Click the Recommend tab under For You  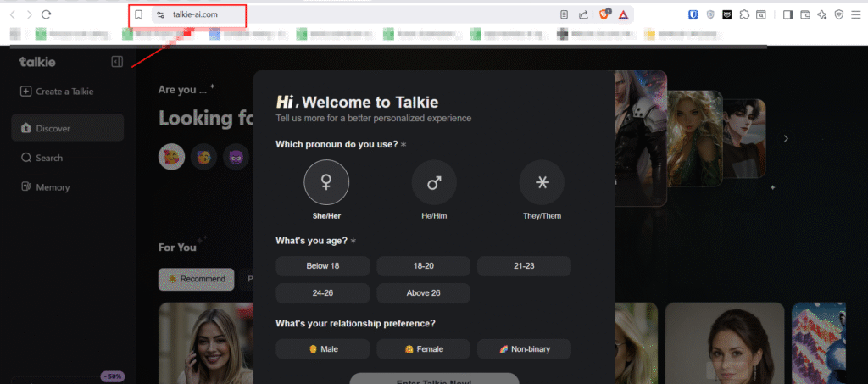197,280
